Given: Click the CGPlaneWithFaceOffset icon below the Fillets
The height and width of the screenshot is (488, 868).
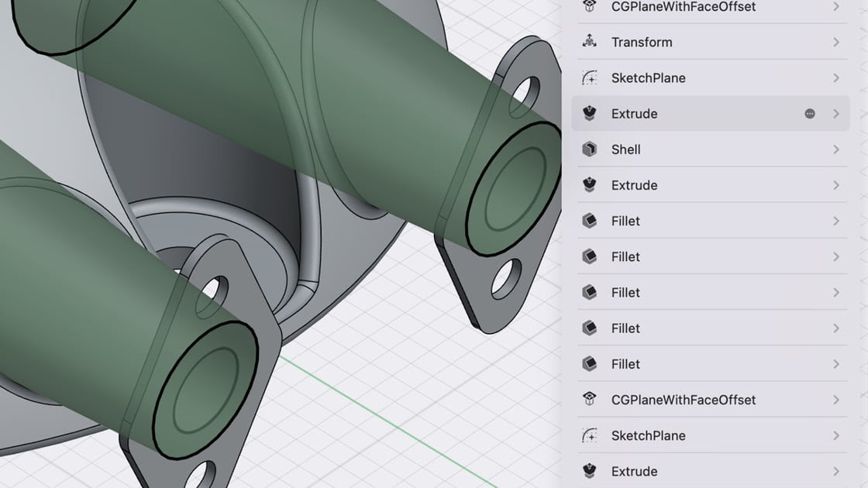Looking at the screenshot, I should pyautogui.click(x=589, y=400).
